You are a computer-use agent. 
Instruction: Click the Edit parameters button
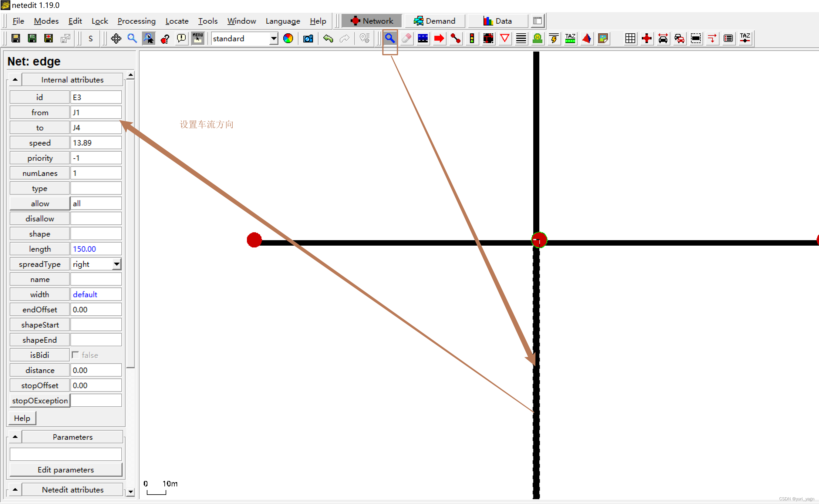tap(66, 470)
